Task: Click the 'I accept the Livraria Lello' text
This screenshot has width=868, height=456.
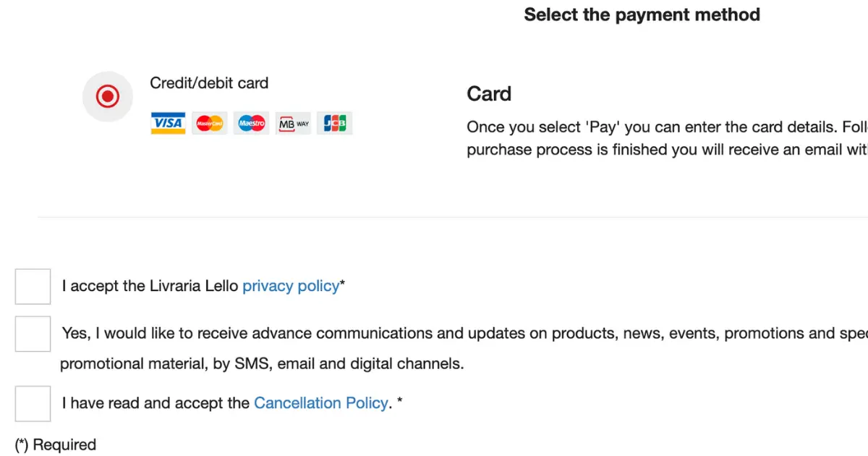Action: pyautogui.click(x=150, y=286)
